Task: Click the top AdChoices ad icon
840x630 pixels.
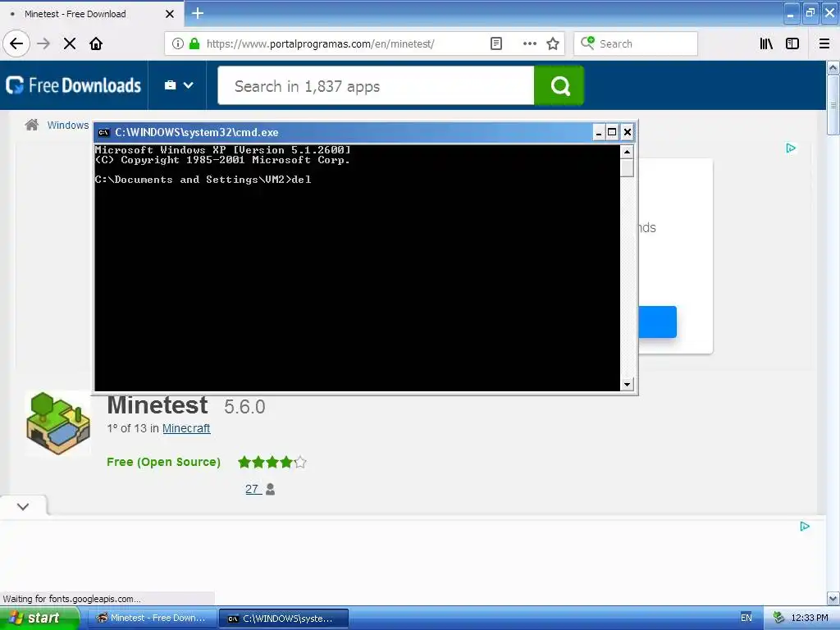Action: pos(791,148)
